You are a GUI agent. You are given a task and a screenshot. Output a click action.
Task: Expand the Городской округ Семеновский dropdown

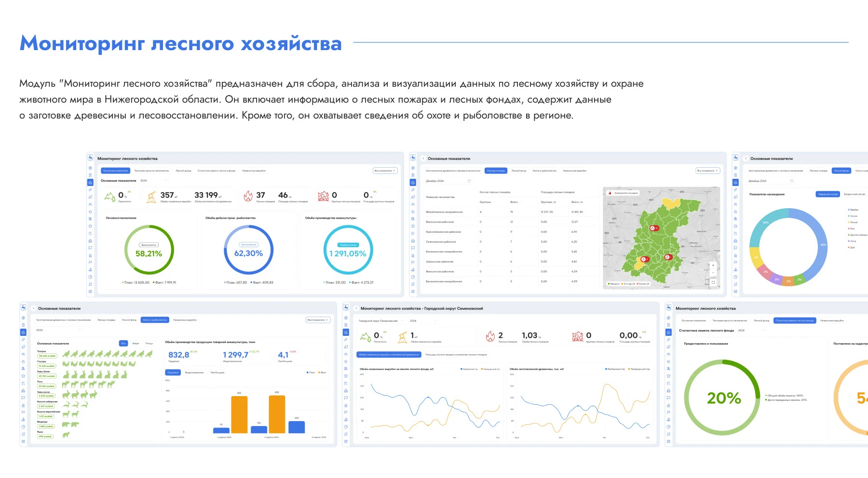click(380, 321)
